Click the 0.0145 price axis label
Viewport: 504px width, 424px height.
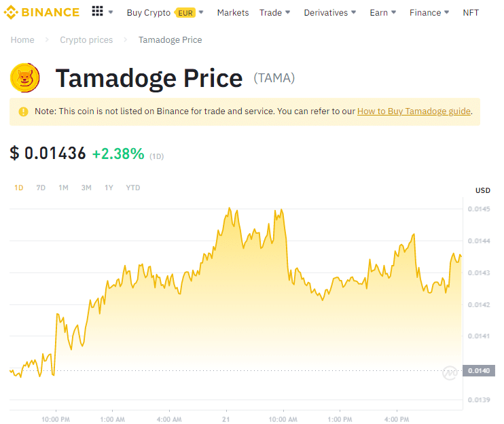point(479,209)
